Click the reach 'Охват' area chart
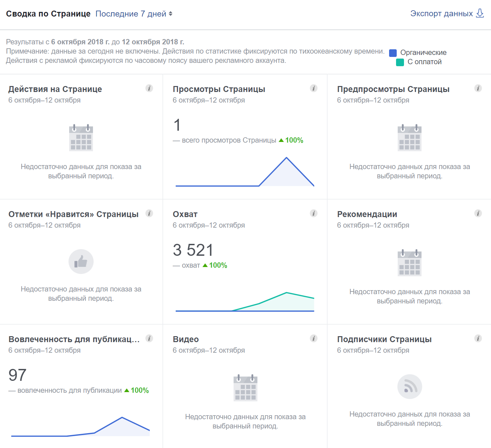This screenshot has width=491, height=448. (x=245, y=302)
